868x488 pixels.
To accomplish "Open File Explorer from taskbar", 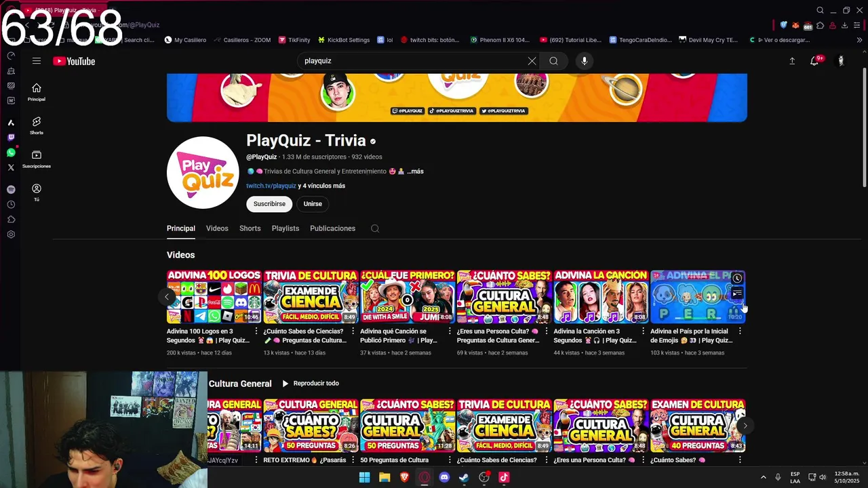I will click(x=384, y=477).
